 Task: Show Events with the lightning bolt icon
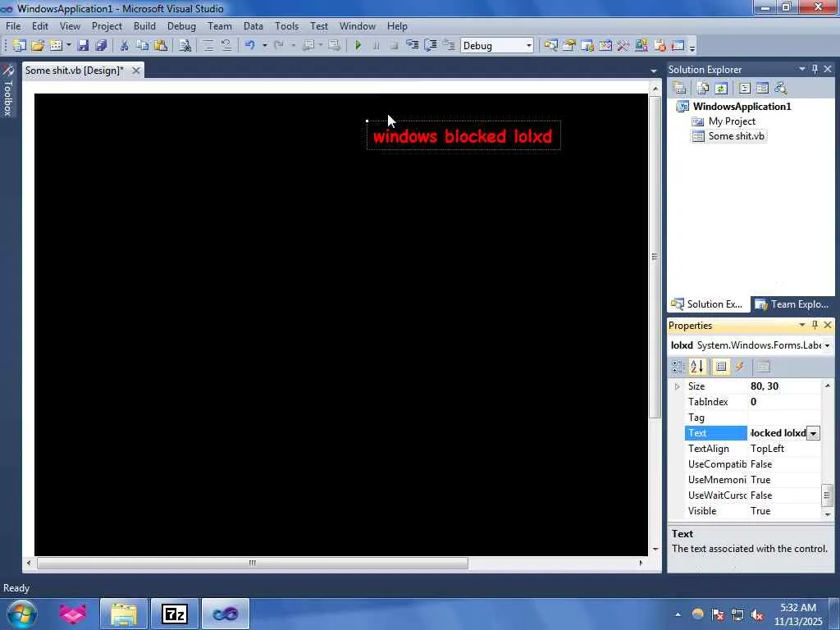click(740, 367)
